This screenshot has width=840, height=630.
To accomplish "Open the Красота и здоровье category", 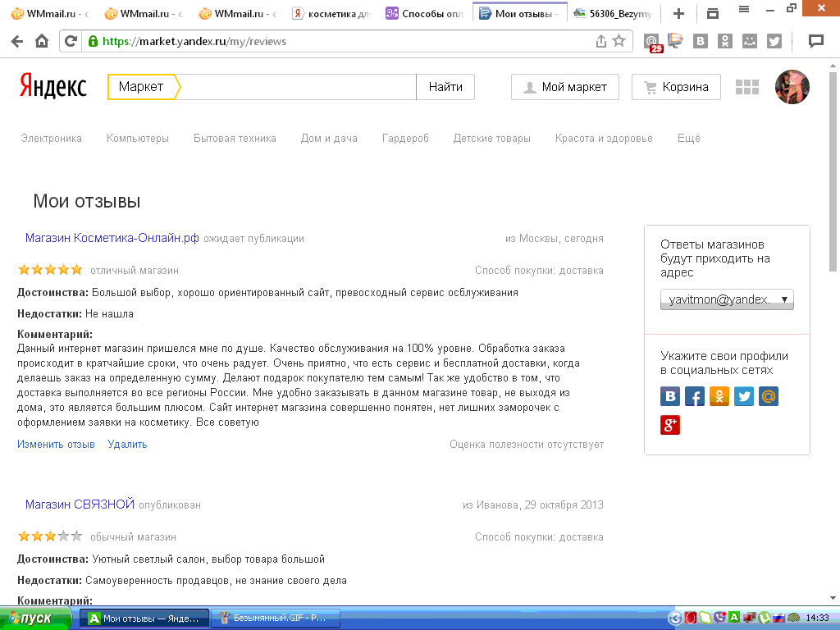I will pyautogui.click(x=604, y=138).
